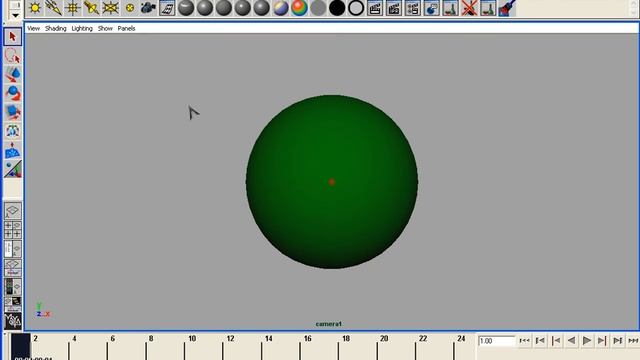Activate the Lasso select tool
This screenshot has height=360, width=640.
click(13, 56)
